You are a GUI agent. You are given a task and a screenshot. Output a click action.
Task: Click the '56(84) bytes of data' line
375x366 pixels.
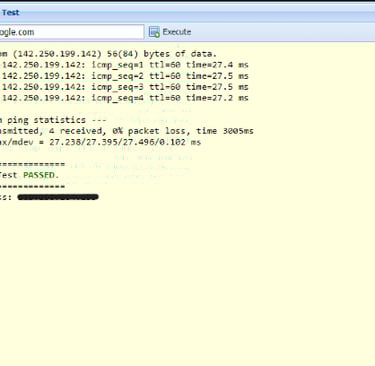109,54
